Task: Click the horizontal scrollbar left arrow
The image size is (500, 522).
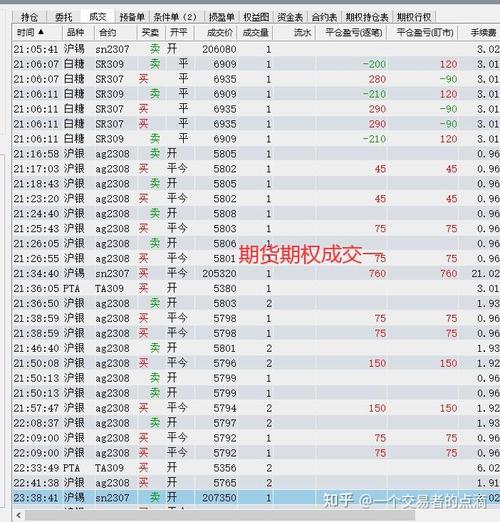Action: [18, 515]
